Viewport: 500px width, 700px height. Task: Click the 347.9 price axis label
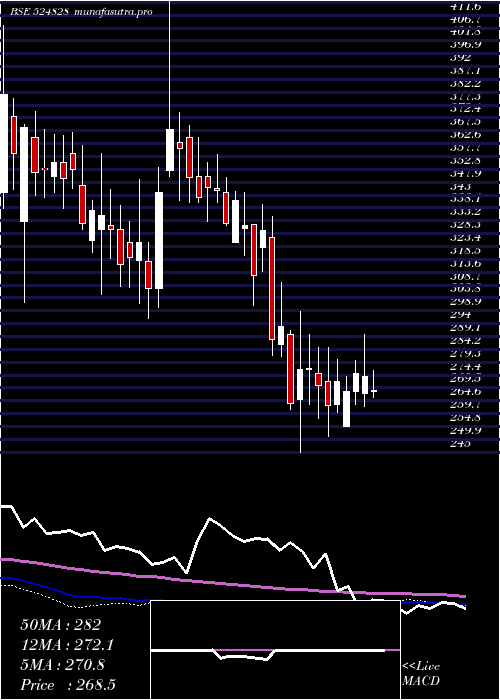[466, 174]
